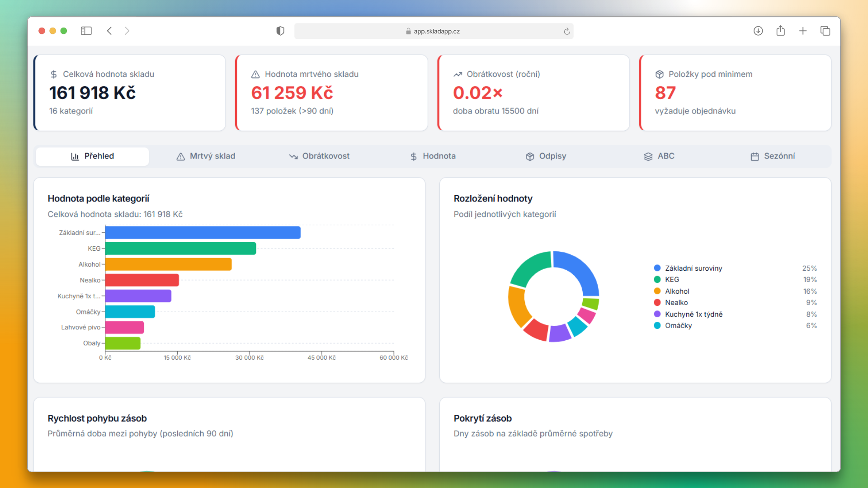Go to the Odpisy tab
Image resolution: width=868 pixels, height=488 pixels.
point(546,156)
